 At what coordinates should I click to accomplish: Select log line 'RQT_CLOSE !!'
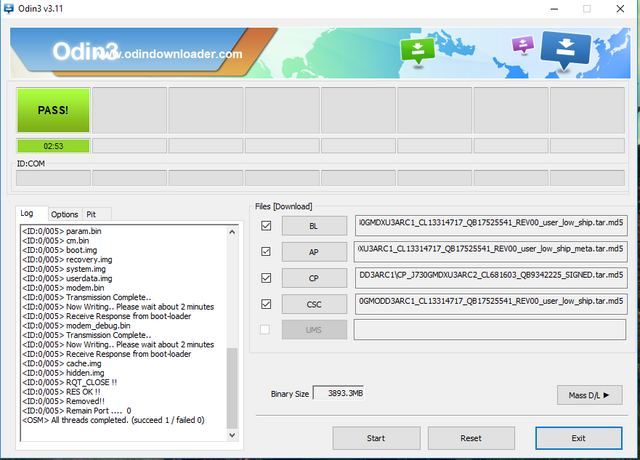70,382
